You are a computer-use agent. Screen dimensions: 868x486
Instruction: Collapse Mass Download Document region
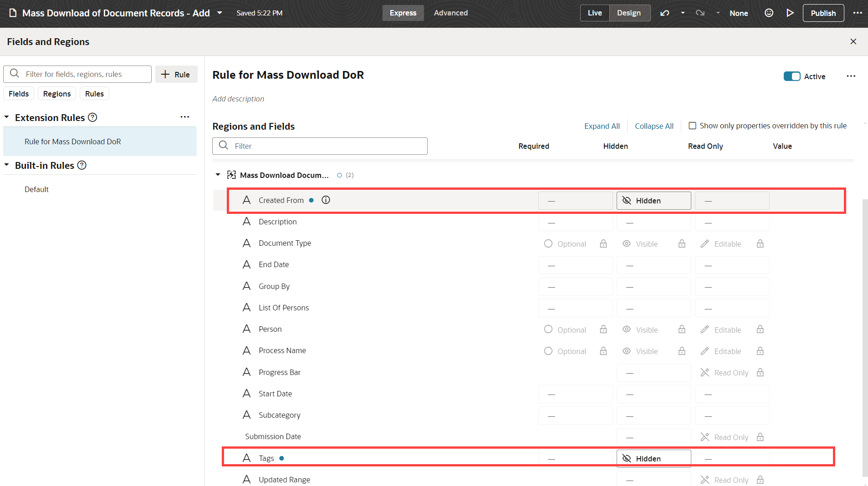(218, 175)
